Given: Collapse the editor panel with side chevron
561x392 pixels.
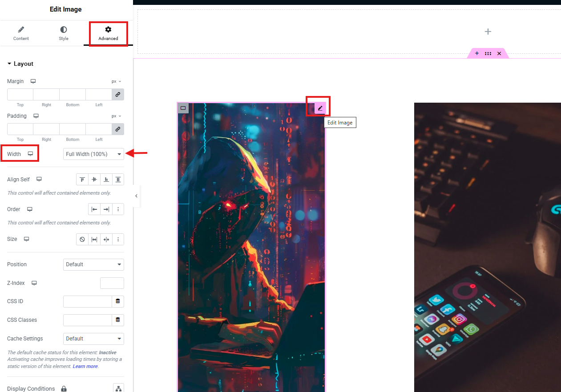Looking at the screenshot, I should point(136,196).
